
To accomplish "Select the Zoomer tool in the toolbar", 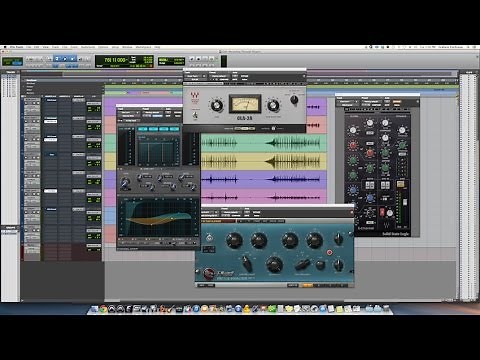I will 49,59.
